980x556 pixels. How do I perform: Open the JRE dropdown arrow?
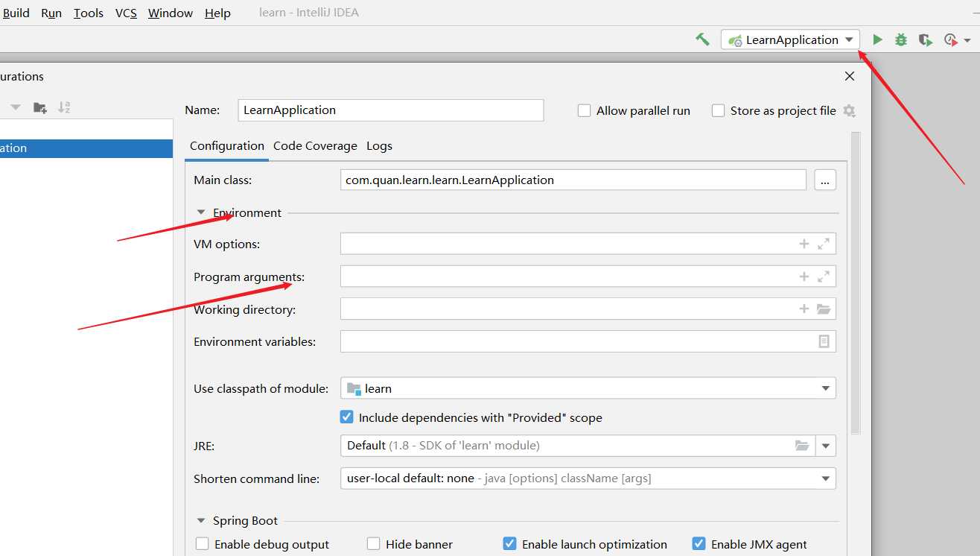click(826, 446)
